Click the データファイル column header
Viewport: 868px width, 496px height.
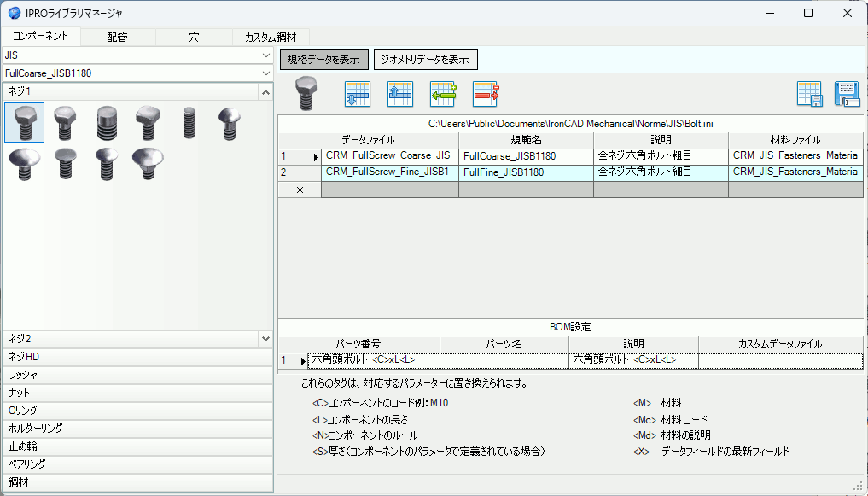click(x=368, y=140)
